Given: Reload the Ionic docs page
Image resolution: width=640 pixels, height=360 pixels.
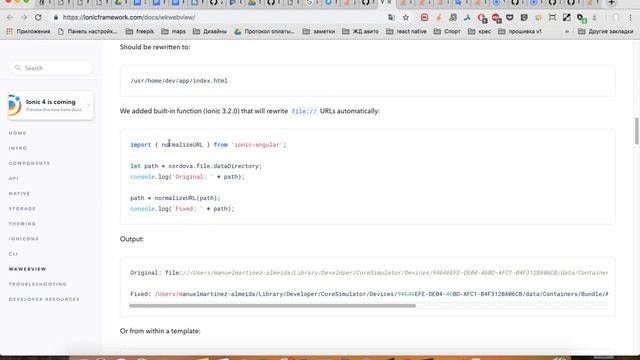Looking at the screenshot, I should pos(38,18).
